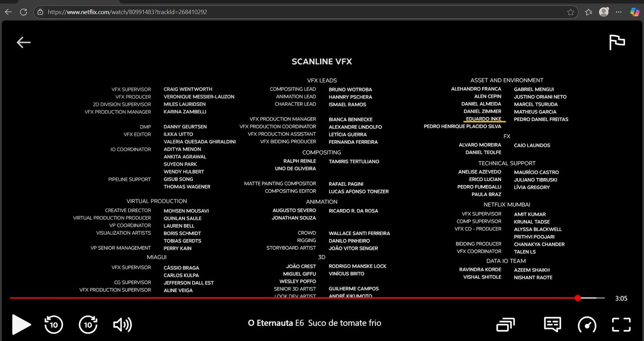The image size is (644, 341).
Task: Click the name Gabriel Mengui
Action: pyautogui.click(x=534, y=89)
